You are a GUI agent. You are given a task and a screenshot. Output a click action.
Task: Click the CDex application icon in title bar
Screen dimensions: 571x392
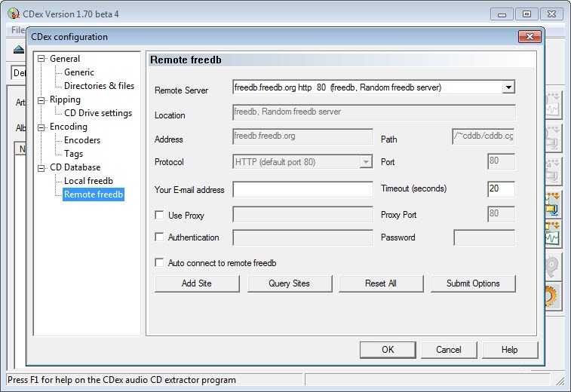point(14,14)
